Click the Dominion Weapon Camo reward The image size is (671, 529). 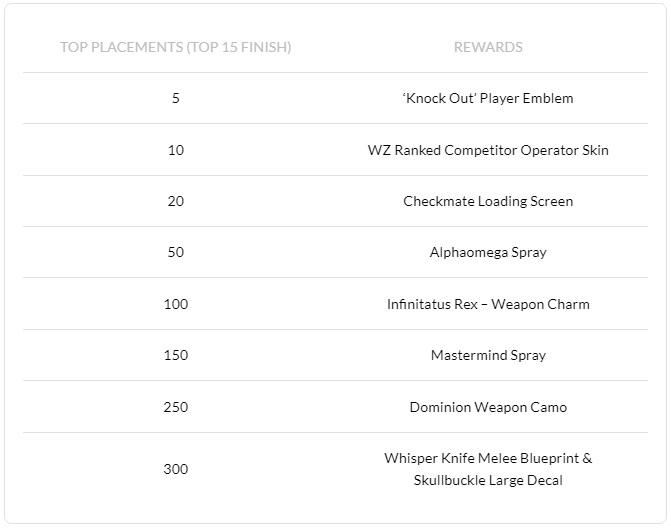tap(488, 407)
